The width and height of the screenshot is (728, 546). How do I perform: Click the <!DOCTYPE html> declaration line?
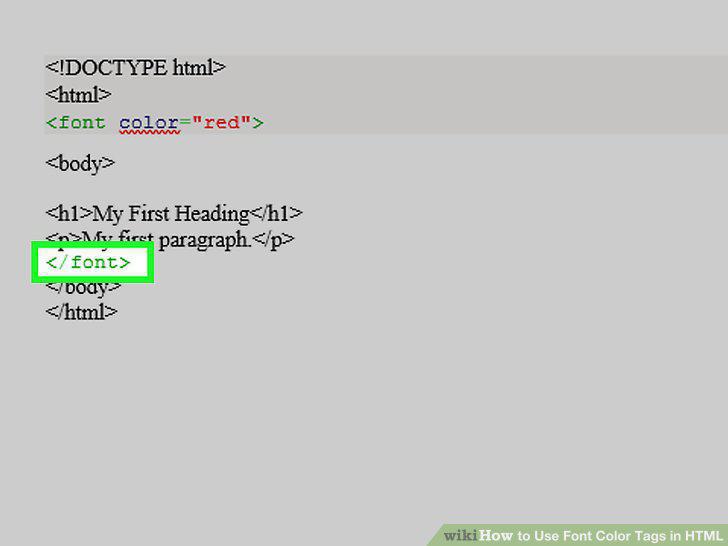(x=136, y=68)
